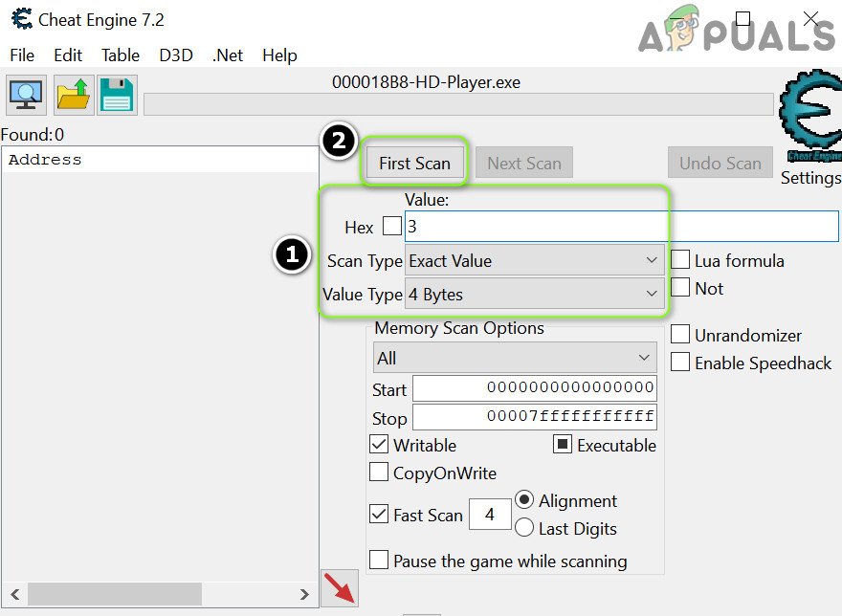The image size is (842, 616).
Task: Click the address list left scroll arrow
Action: click(15, 594)
